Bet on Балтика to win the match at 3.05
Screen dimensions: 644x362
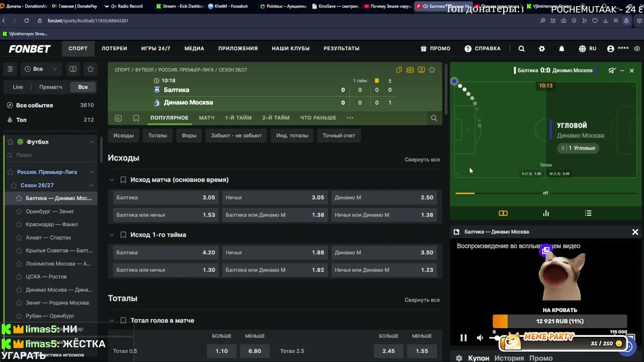[x=166, y=198]
